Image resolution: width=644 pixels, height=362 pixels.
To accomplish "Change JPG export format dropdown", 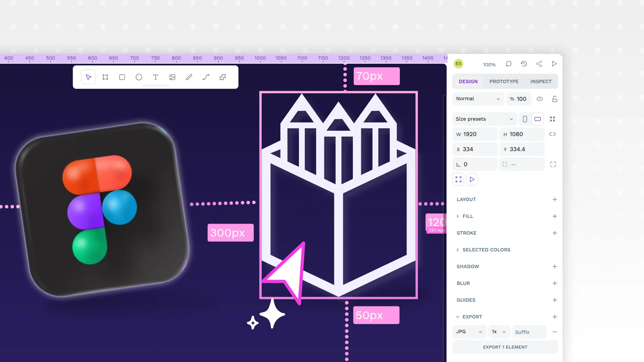I will (469, 331).
